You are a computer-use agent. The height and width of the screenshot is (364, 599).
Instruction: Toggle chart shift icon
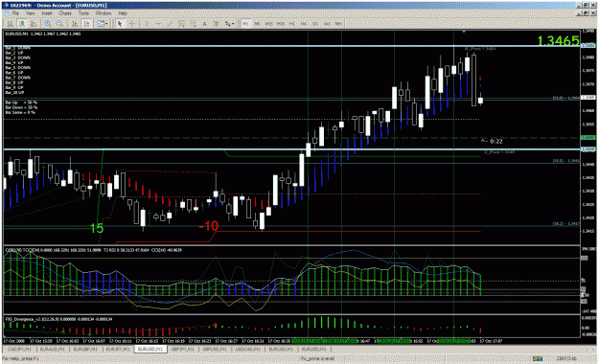tap(86, 24)
